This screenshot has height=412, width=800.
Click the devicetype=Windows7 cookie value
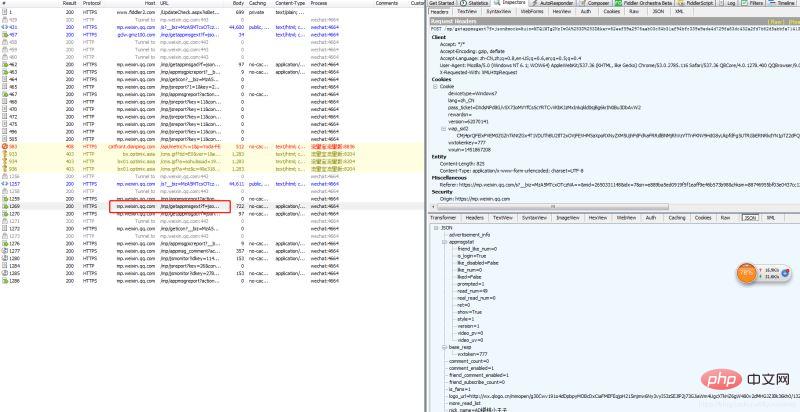tap(472, 94)
